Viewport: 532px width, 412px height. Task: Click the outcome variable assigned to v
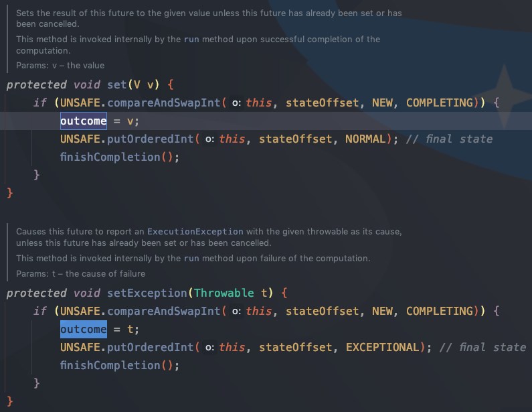(84, 121)
